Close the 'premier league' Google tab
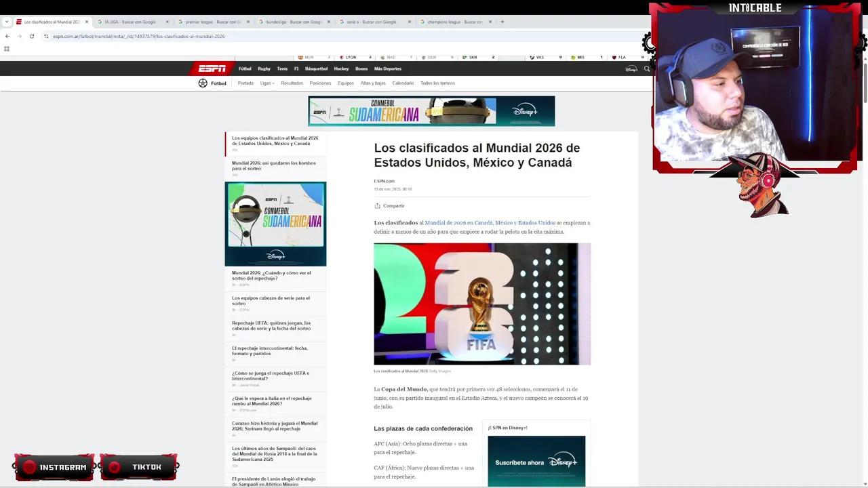 pyautogui.click(x=248, y=22)
